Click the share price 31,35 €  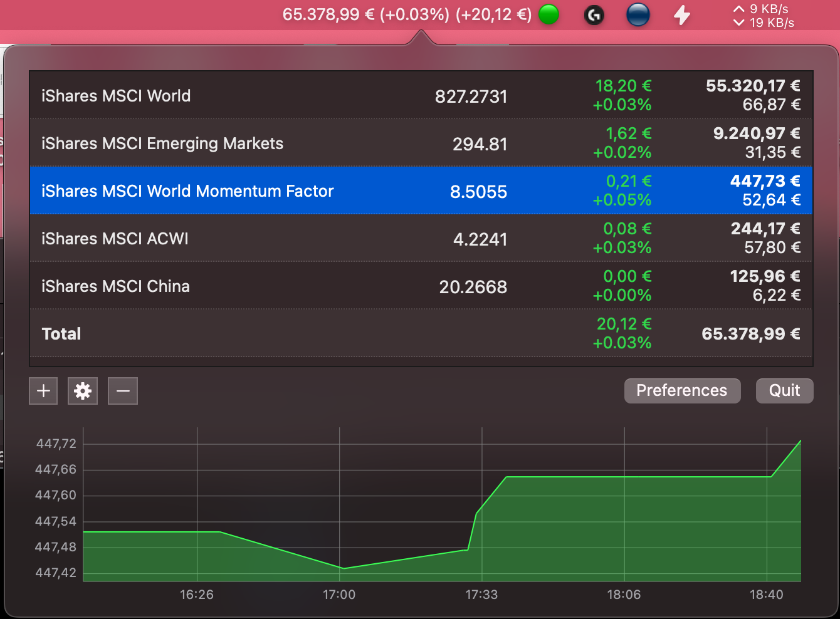click(x=773, y=152)
